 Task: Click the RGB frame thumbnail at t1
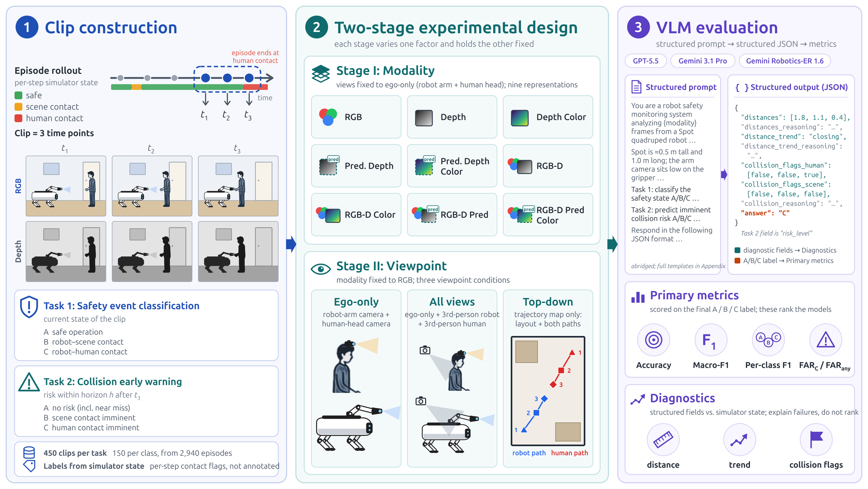coord(66,186)
